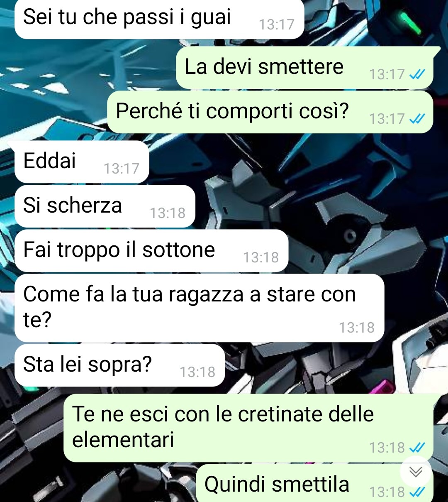Image resolution: width=448 pixels, height=502 pixels.
Task: Select the 'Sta lei sopra?' bubble
Action: (119, 365)
